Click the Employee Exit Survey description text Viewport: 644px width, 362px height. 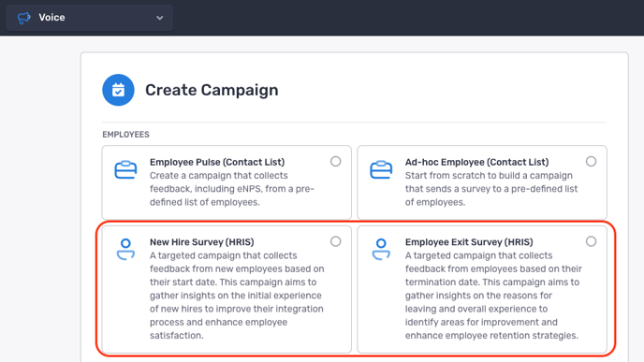tap(493, 296)
